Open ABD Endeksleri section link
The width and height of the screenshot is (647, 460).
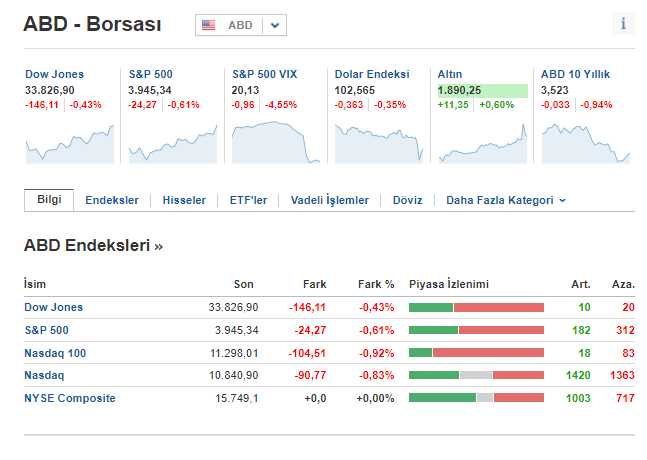click(93, 245)
